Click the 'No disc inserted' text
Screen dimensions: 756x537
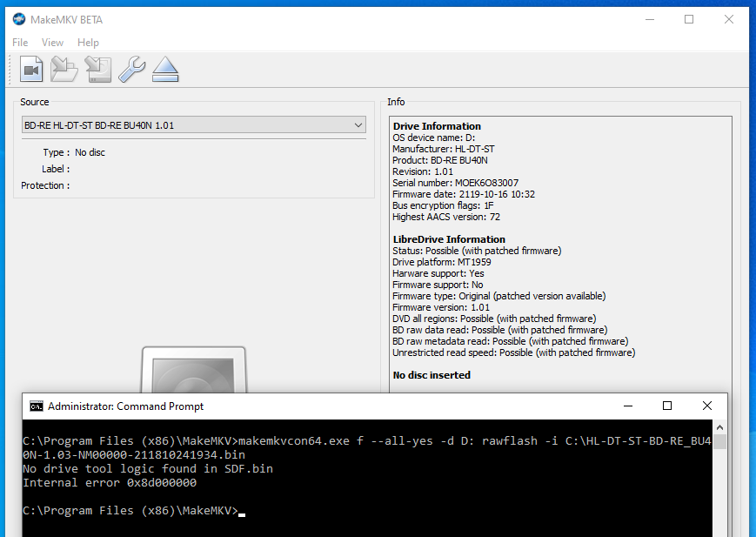432,375
